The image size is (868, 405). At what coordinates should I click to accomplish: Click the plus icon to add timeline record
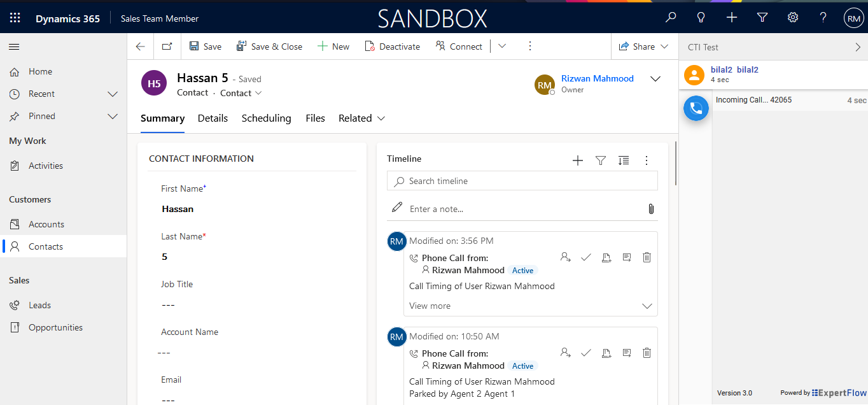pos(577,160)
